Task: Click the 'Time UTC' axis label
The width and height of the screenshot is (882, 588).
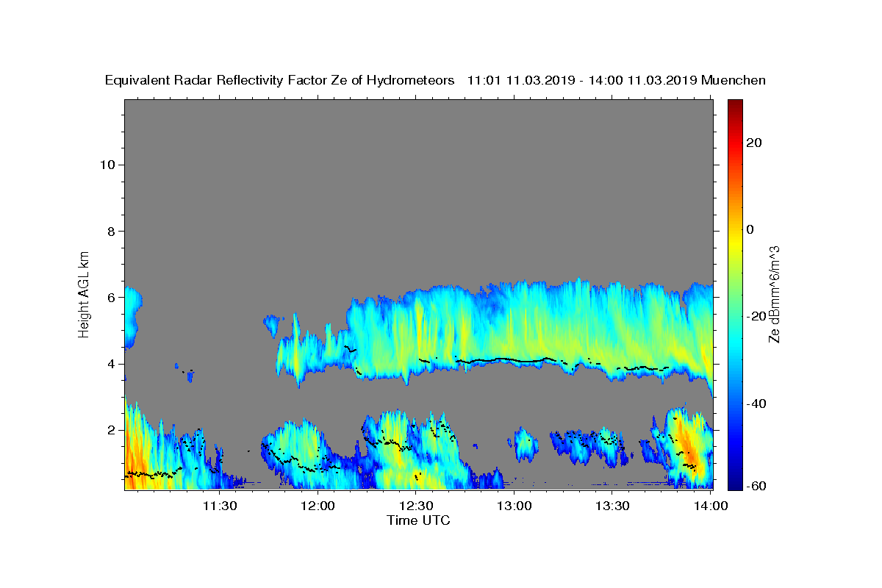Action: [418, 520]
